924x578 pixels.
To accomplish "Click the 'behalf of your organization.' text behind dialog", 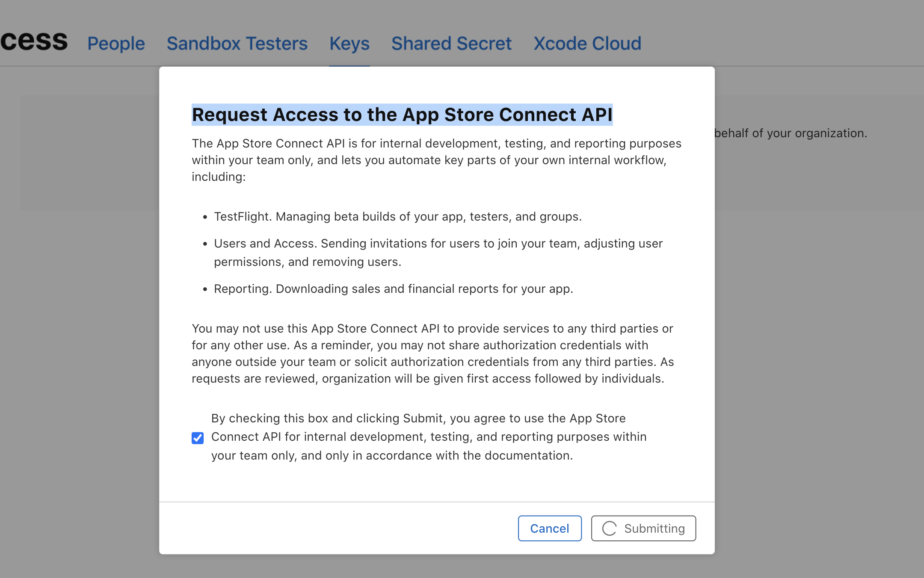I will coord(791,133).
